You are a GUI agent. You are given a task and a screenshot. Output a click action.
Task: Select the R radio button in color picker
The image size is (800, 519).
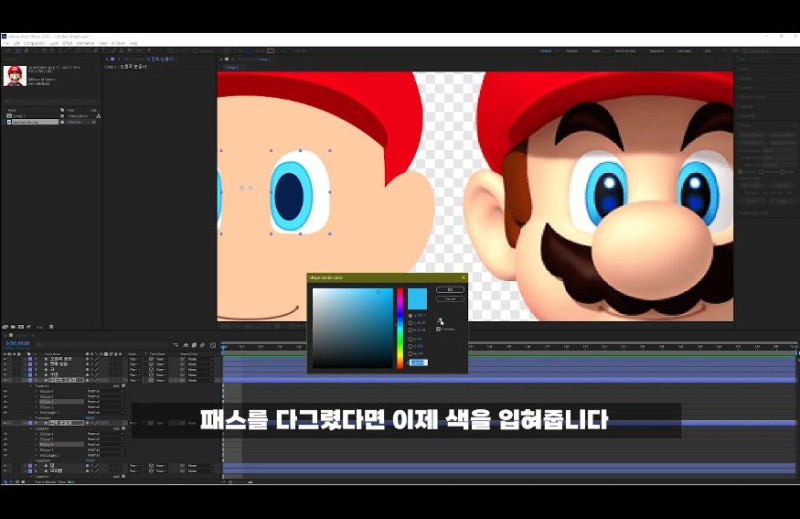pos(410,339)
